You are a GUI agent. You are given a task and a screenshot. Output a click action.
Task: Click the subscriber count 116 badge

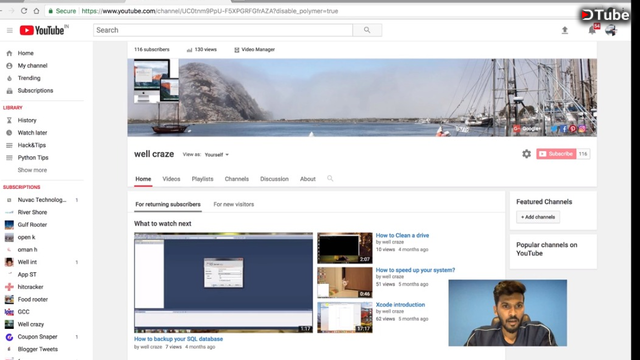[583, 154]
